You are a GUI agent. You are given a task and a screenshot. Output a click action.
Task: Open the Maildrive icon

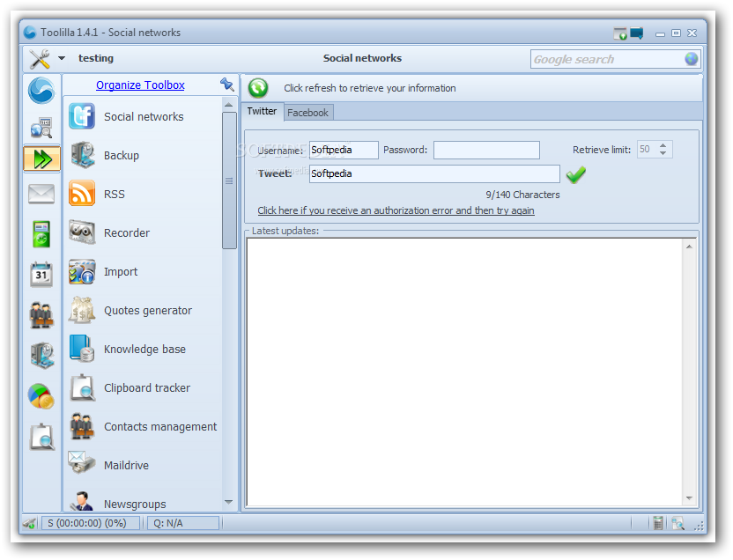81,462
